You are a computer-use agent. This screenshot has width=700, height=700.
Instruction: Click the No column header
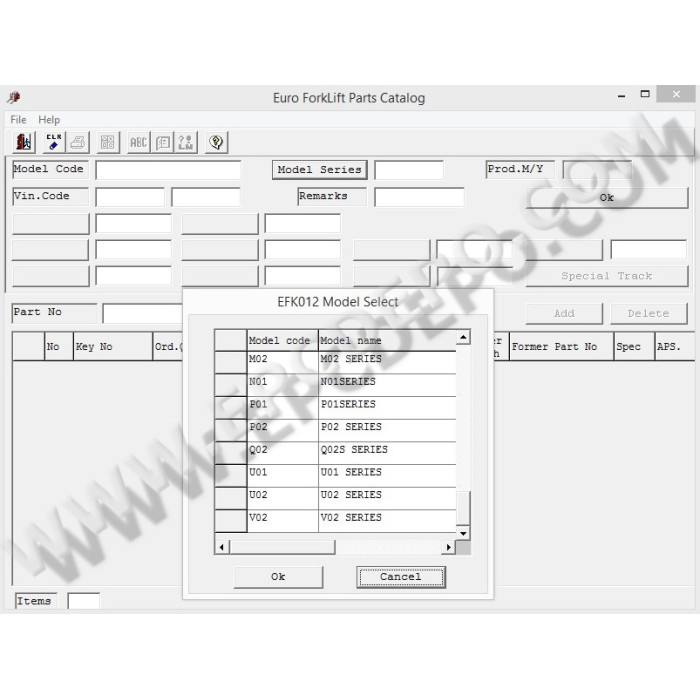(59, 346)
